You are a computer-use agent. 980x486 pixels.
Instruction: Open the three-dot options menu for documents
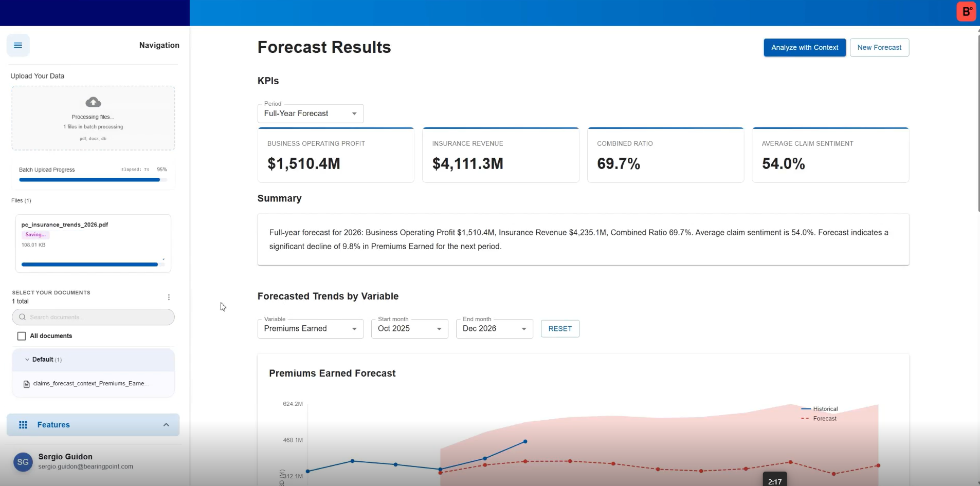coord(169,297)
